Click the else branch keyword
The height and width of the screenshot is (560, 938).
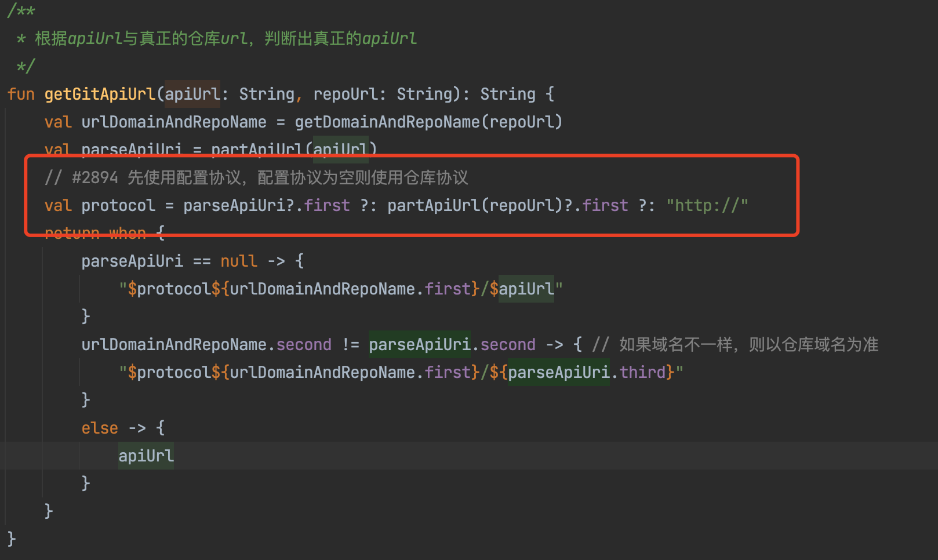99,427
